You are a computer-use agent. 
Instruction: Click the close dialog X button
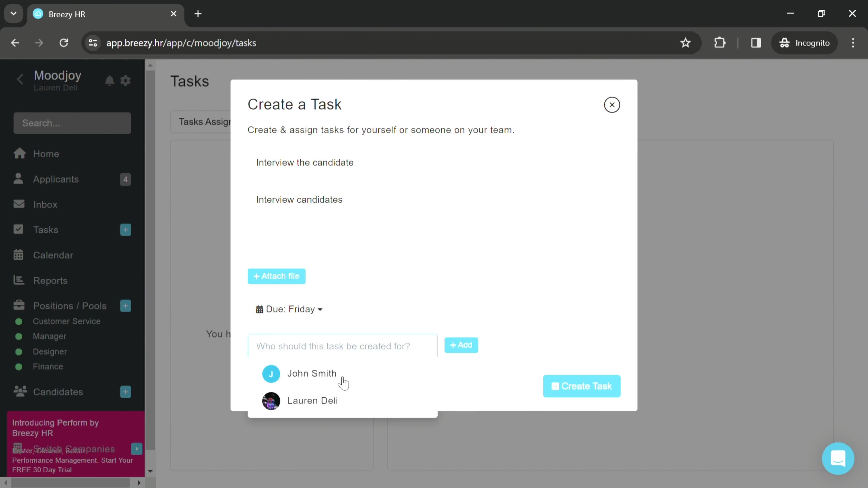(x=612, y=104)
